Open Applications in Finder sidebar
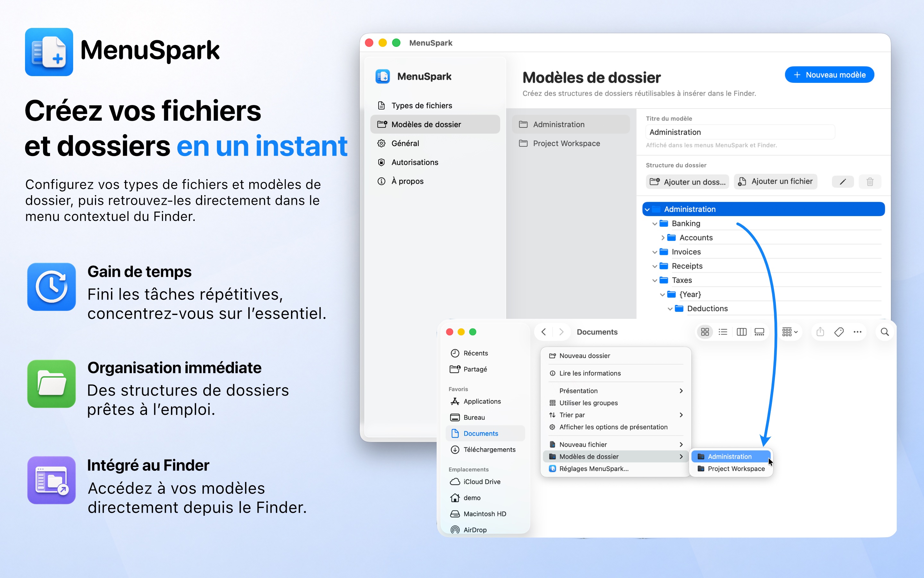 pos(485,401)
